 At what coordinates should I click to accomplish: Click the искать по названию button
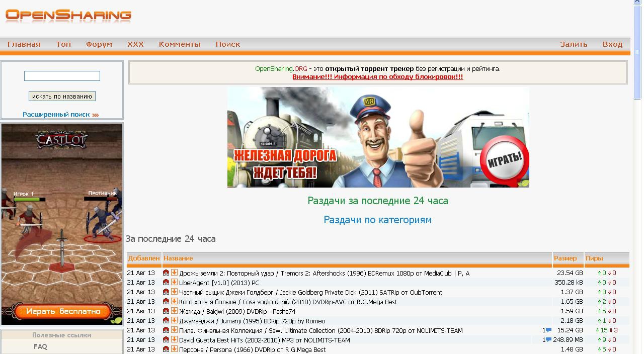(x=62, y=96)
